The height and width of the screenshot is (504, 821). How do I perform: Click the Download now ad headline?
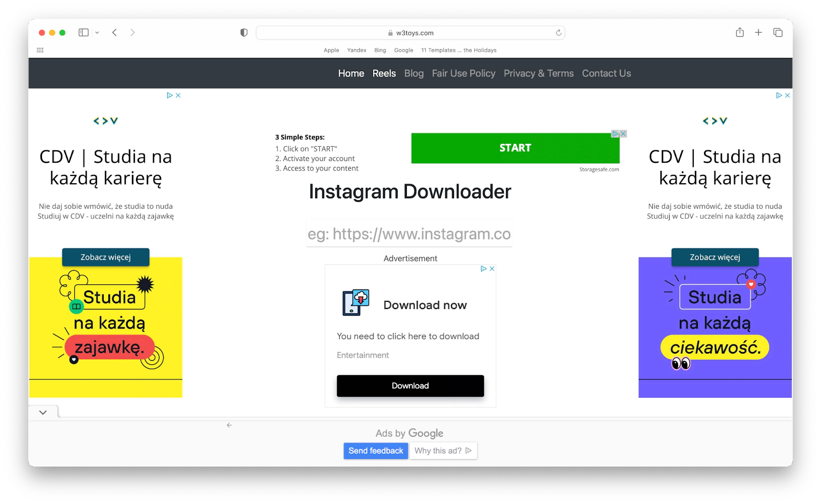pos(425,305)
